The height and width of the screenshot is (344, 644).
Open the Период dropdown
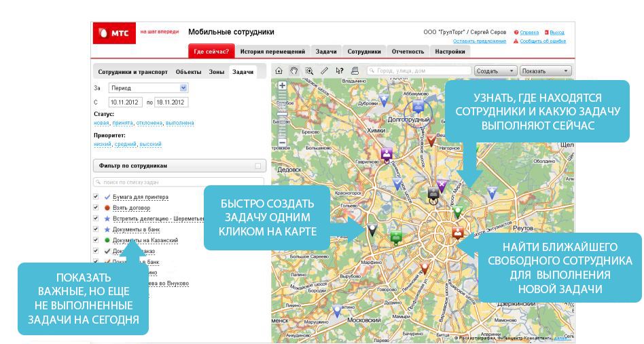tap(148, 88)
